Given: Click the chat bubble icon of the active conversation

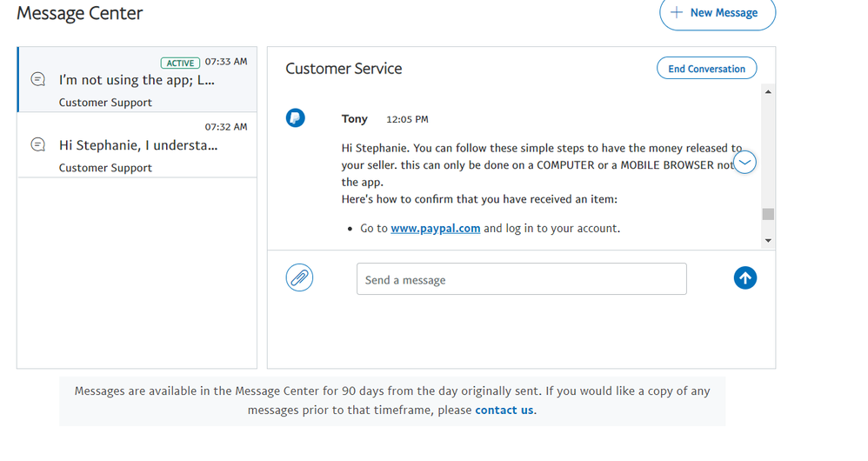Looking at the screenshot, I should coord(37,79).
